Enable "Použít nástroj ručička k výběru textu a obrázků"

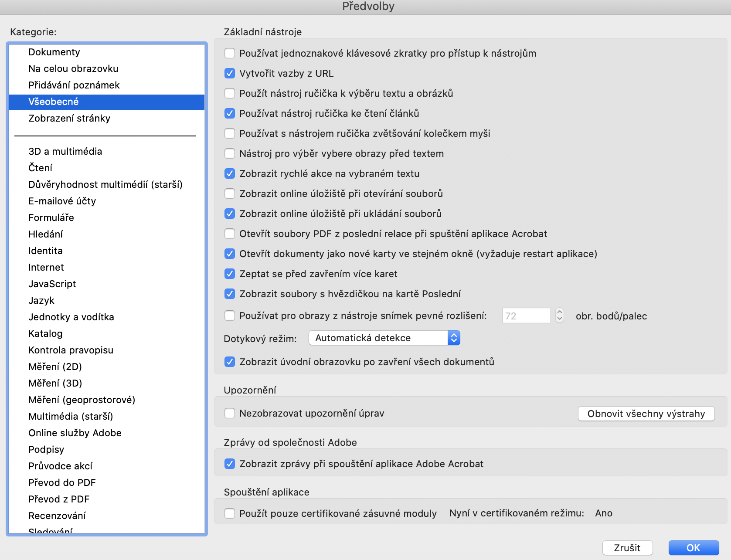click(230, 93)
